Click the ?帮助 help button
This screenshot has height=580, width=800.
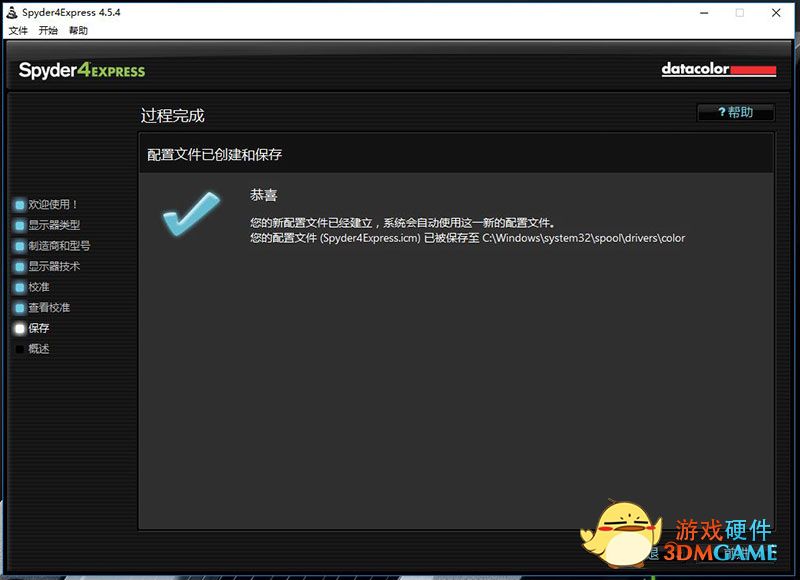pyautogui.click(x=736, y=112)
